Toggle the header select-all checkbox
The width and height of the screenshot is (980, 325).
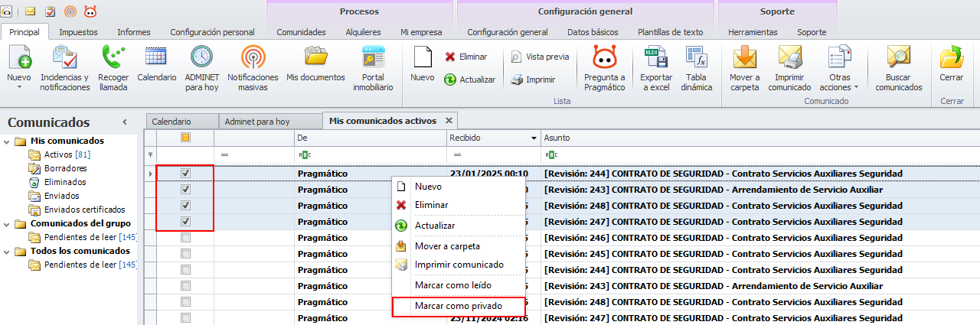coord(185,138)
